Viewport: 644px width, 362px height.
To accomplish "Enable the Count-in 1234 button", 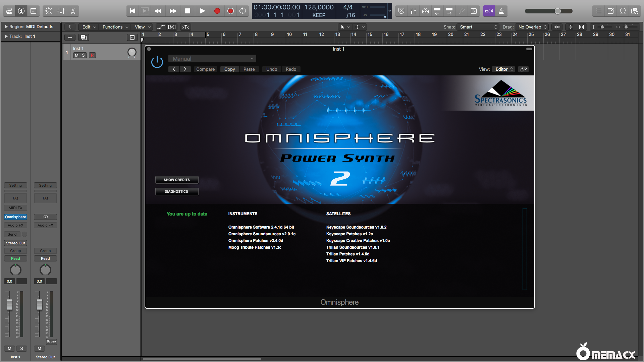I will pos(489,11).
